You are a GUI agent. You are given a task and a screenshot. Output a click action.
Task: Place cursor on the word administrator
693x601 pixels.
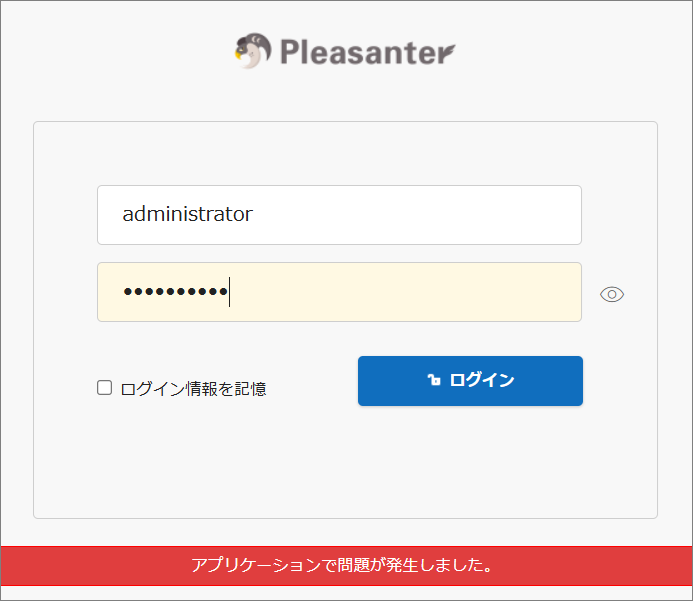[x=187, y=214]
